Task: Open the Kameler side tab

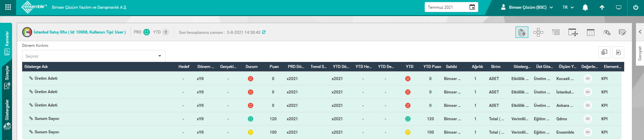Action: pos(7,43)
